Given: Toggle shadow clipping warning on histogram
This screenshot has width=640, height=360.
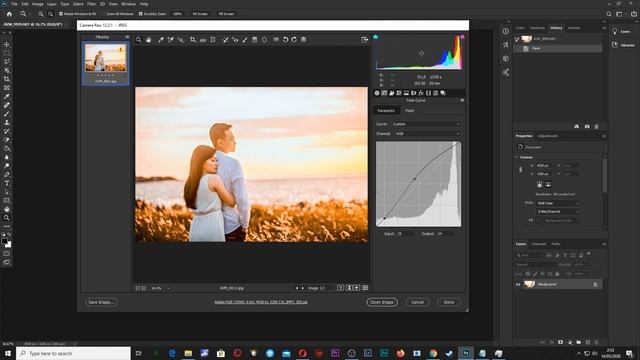Looking at the screenshot, I should click(376, 37).
